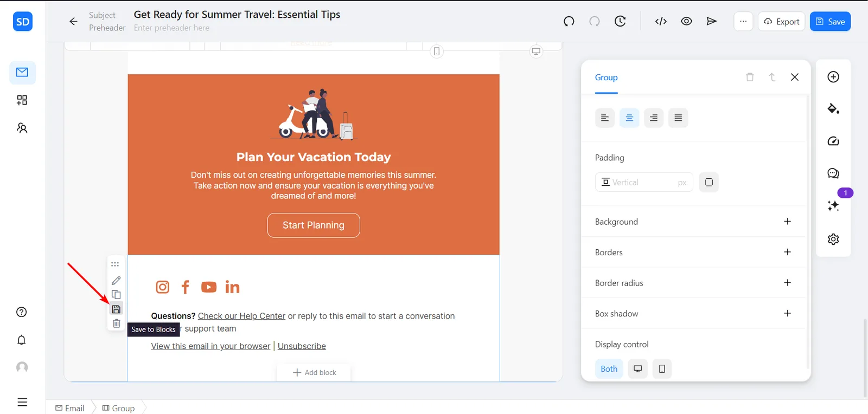Image resolution: width=868 pixels, height=414 pixels.
Task: Duplicate the block with copy icon
Action: [116, 294]
